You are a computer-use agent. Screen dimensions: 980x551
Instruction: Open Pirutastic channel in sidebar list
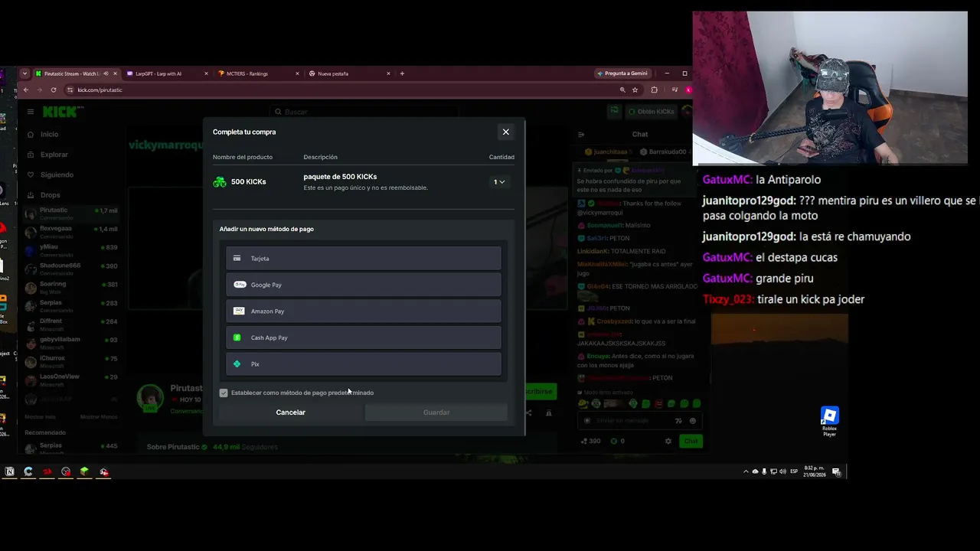[71, 214]
